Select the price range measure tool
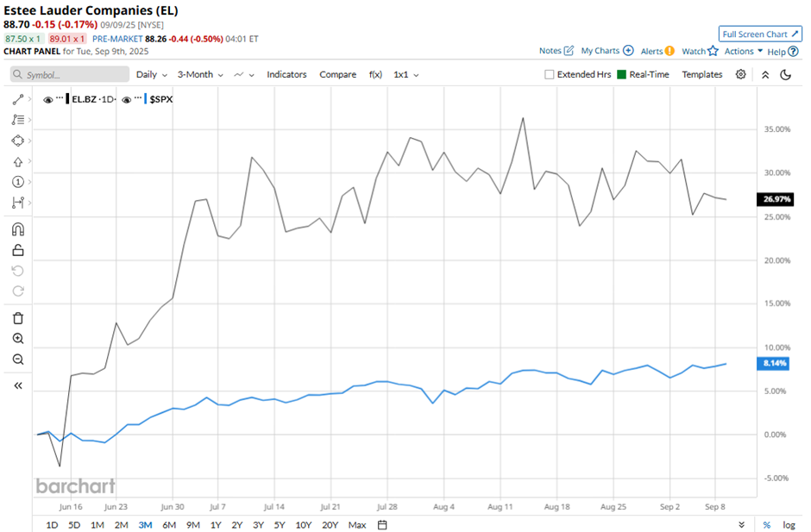This screenshot has height=532, width=811. click(17, 203)
